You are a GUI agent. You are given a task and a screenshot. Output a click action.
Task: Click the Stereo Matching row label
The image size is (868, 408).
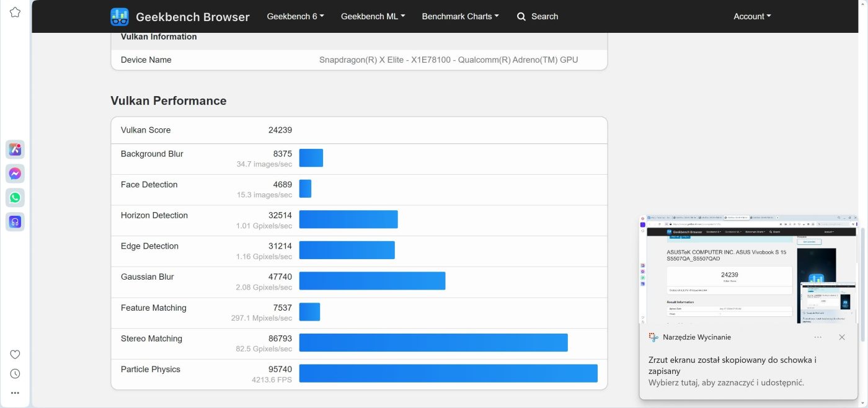(x=152, y=339)
